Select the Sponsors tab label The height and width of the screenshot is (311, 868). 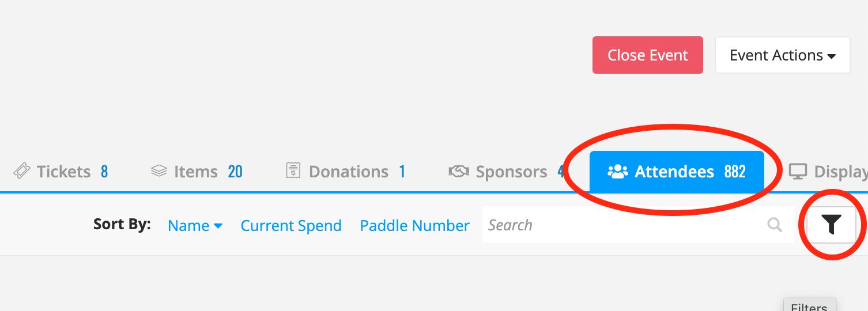coord(511,172)
